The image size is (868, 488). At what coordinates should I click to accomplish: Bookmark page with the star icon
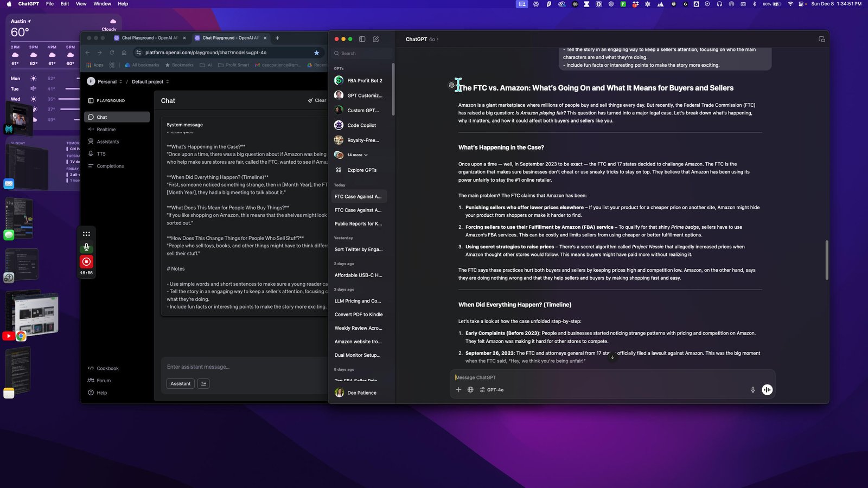coord(317,53)
